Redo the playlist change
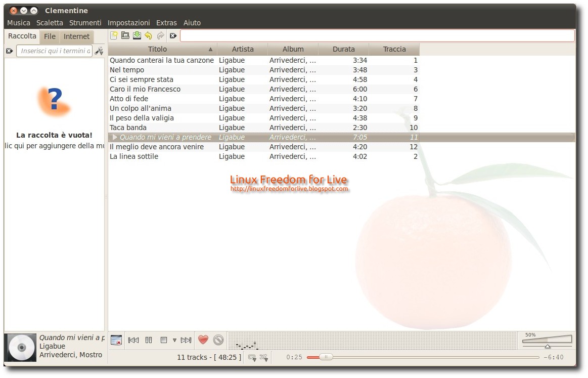The image size is (588, 378). (x=160, y=35)
